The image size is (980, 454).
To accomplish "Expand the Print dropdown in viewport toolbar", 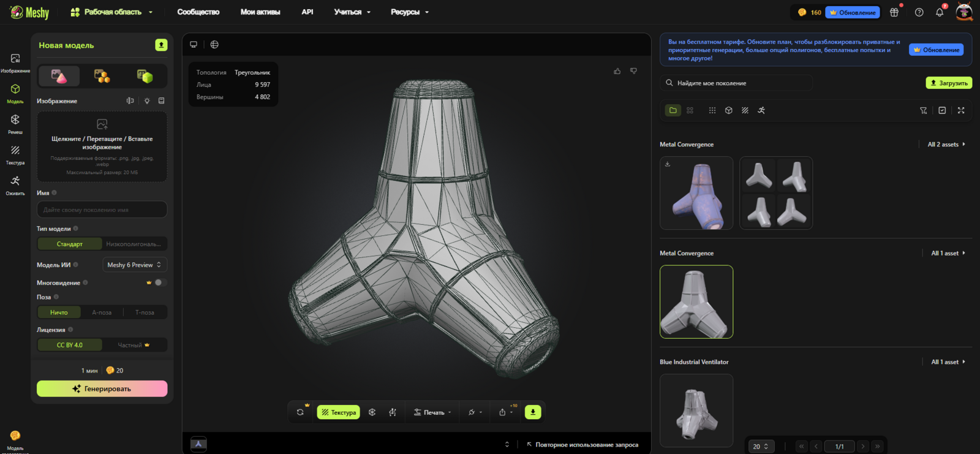I will click(433, 412).
